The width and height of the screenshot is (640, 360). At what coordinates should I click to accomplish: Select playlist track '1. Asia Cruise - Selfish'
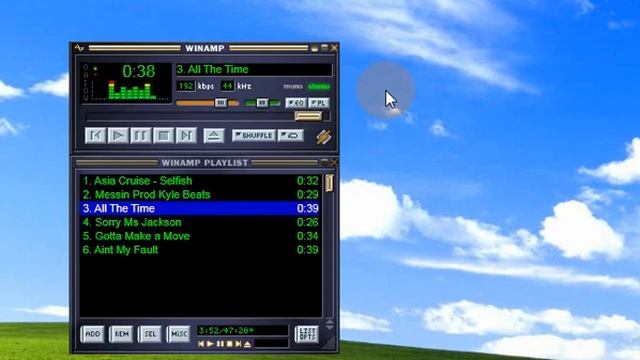pos(200,181)
